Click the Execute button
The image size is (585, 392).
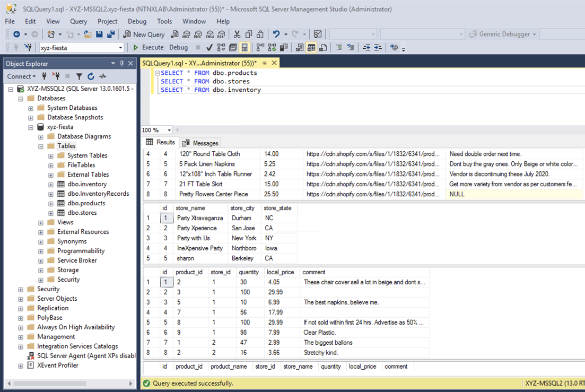pyautogui.click(x=148, y=47)
